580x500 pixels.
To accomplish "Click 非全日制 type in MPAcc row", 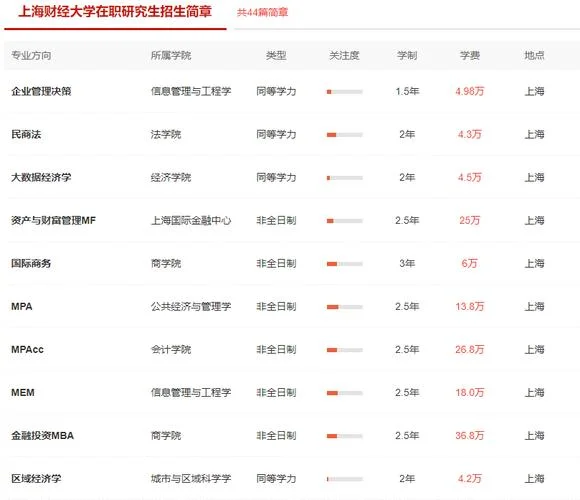I will coord(276,349).
